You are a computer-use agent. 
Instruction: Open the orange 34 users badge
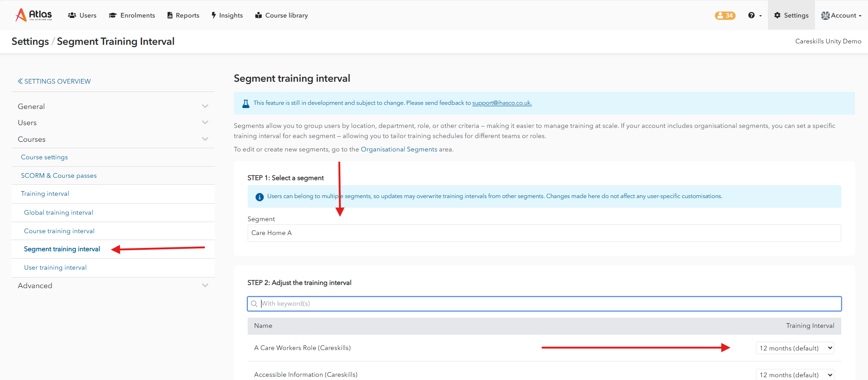pos(725,15)
